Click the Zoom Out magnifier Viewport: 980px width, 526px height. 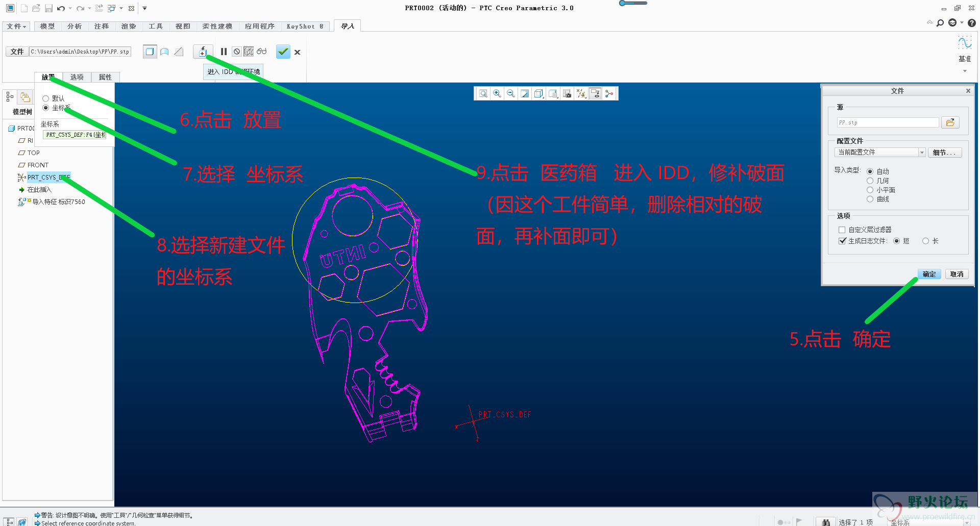click(510, 93)
